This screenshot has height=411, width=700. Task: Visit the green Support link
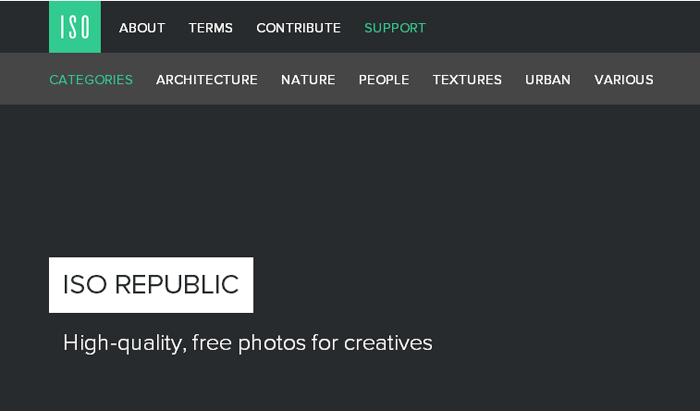pos(395,28)
